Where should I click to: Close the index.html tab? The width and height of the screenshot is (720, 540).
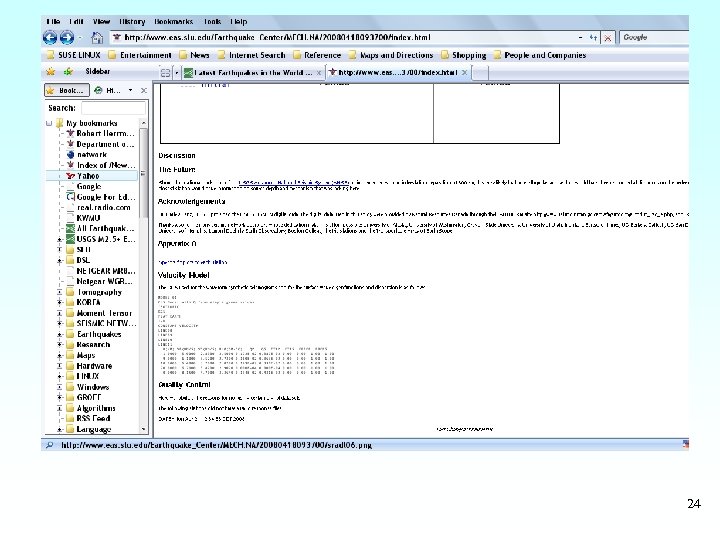[x=465, y=73]
